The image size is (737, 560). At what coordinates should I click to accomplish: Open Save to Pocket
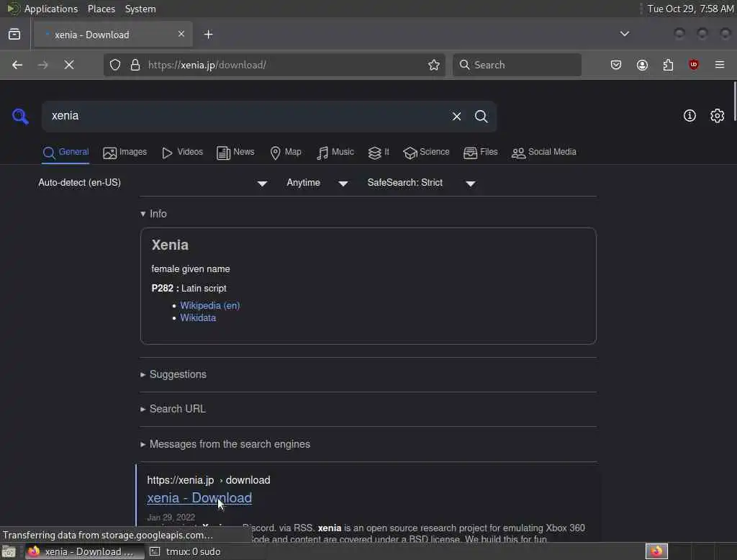616,65
